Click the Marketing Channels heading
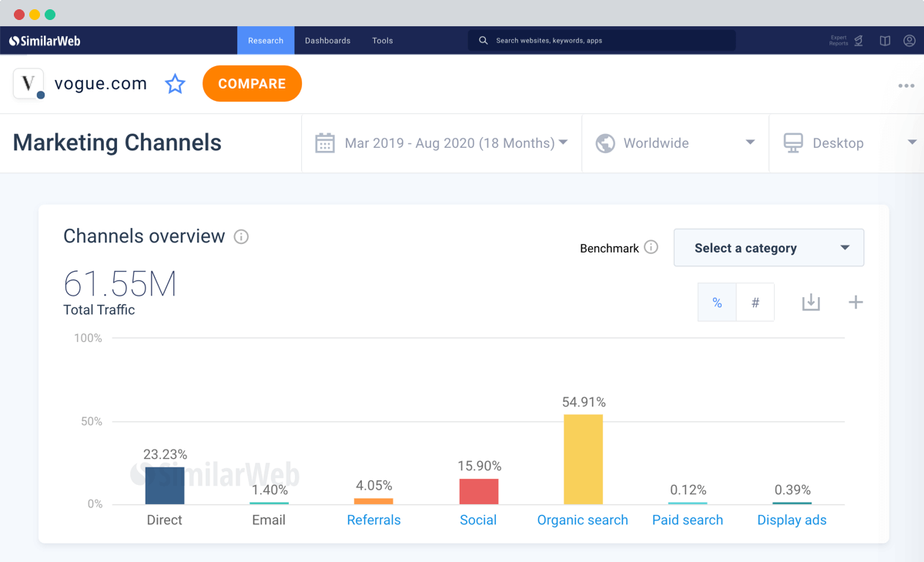Screen dimensions: 924x562 pyautogui.click(x=117, y=142)
